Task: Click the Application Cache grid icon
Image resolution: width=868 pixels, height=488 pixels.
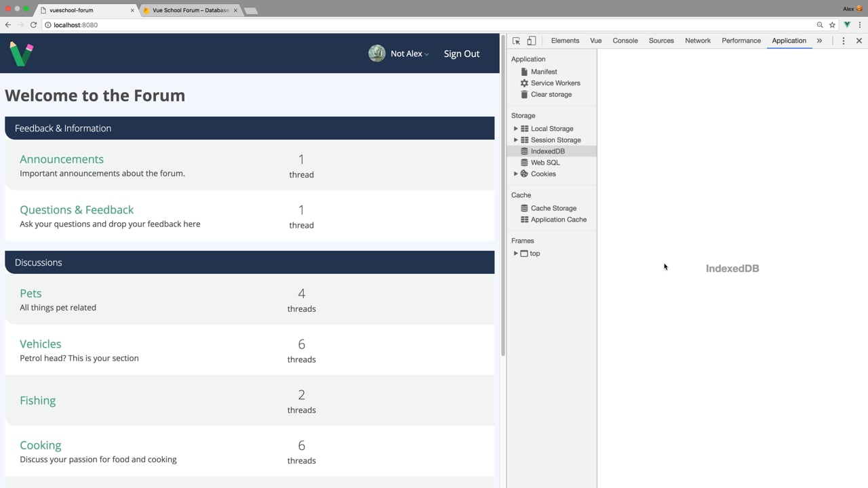Action: coord(524,220)
